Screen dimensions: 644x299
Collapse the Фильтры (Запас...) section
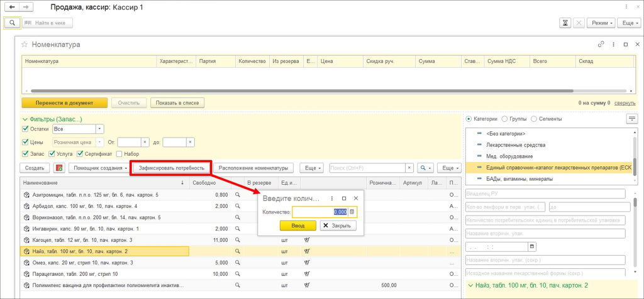[25, 119]
